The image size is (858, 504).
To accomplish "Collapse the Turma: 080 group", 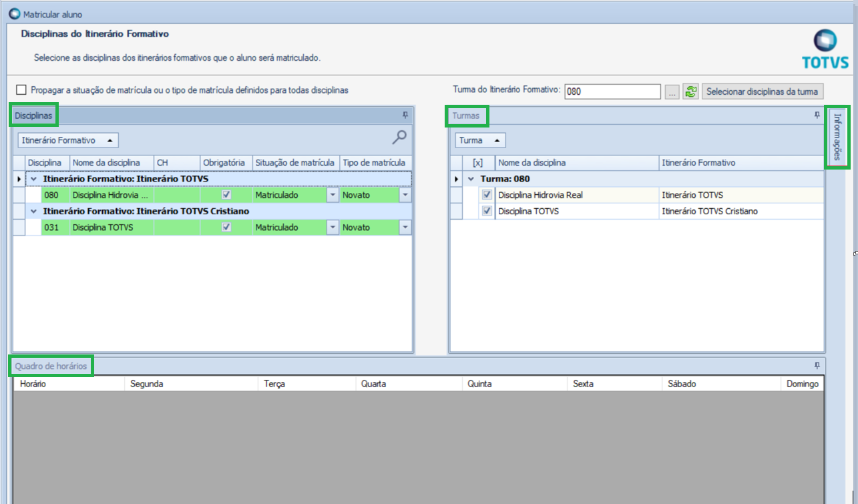I will (471, 179).
